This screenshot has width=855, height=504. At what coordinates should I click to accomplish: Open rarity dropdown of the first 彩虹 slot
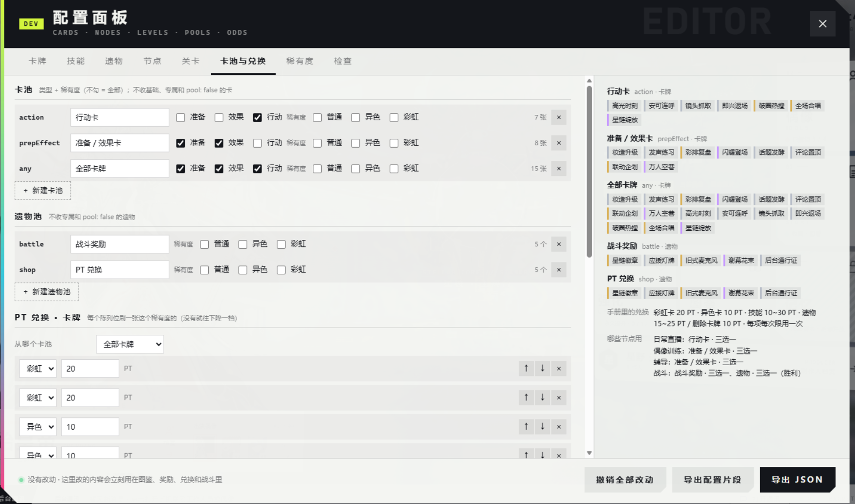pos(38,369)
